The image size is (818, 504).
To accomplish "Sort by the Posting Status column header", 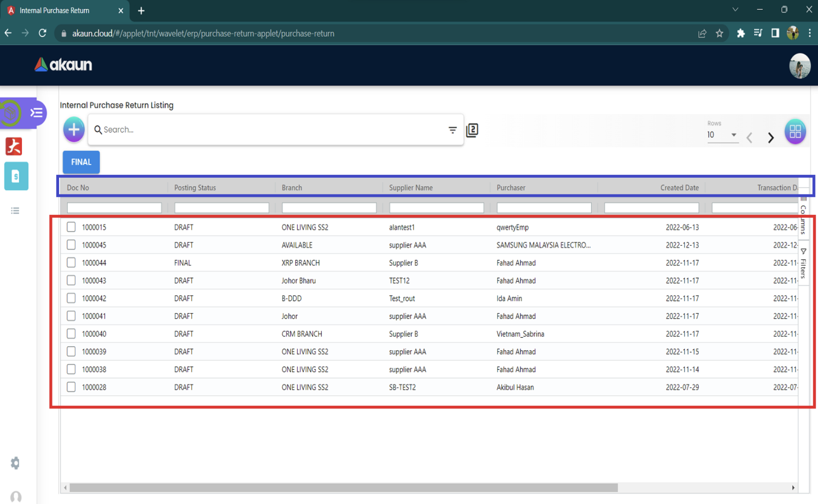I will (x=195, y=188).
